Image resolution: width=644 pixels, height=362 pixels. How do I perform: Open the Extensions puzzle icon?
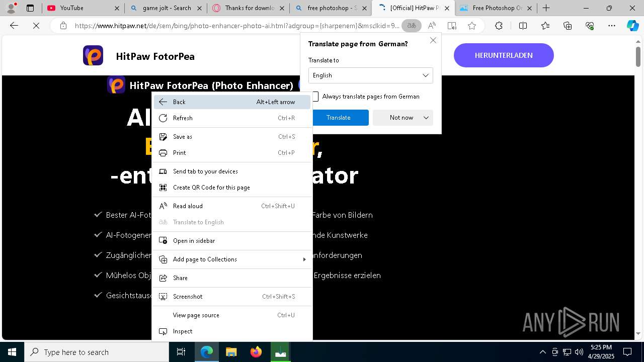(499, 26)
